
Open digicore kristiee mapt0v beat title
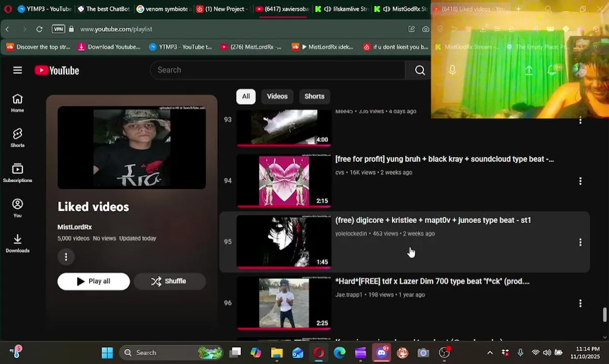(433, 220)
